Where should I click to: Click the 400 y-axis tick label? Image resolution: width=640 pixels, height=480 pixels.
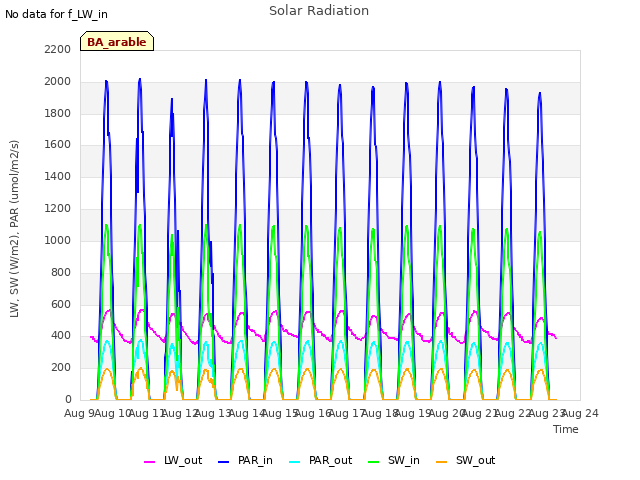(61, 336)
